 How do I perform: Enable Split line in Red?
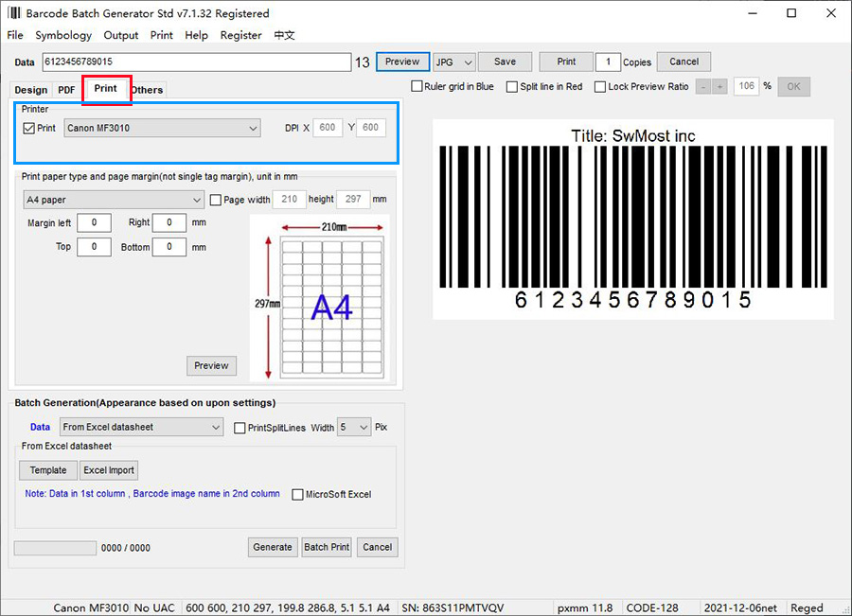point(512,86)
